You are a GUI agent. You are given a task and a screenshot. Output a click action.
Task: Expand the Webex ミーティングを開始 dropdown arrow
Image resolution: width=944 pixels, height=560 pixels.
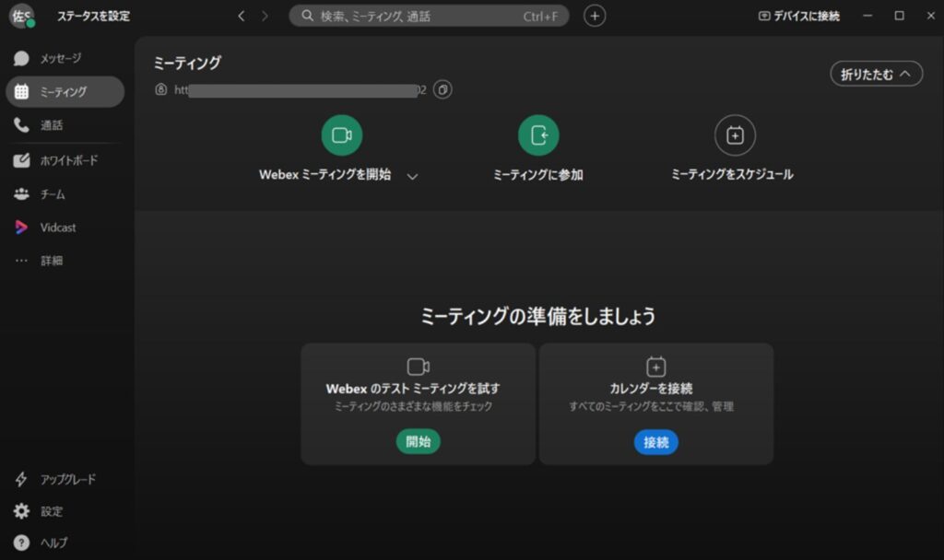412,176
